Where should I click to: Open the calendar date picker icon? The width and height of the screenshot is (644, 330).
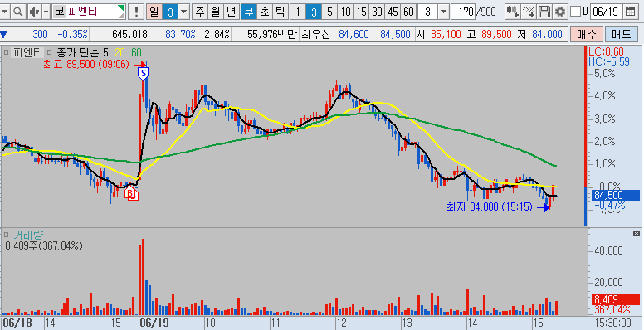pyautogui.click(x=630, y=12)
